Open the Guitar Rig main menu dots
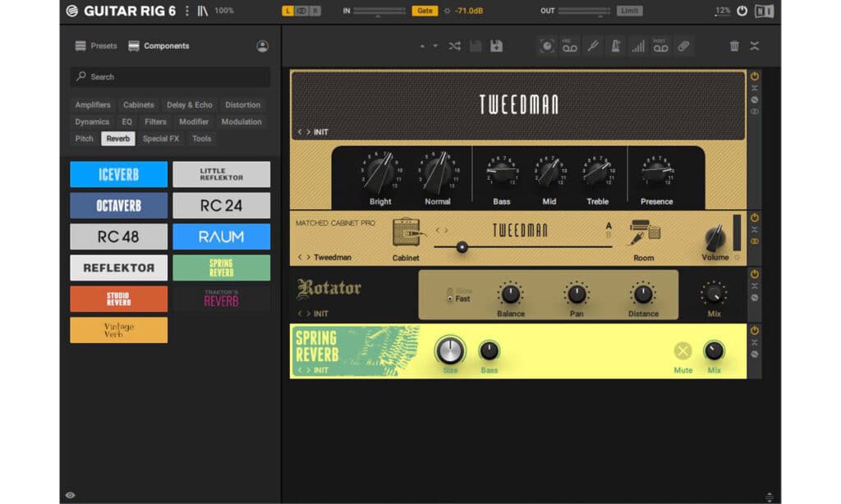 point(186,11)
